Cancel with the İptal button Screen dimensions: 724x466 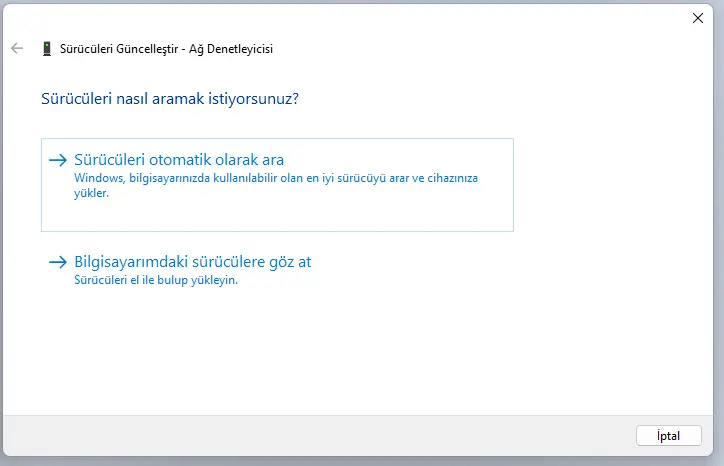[669, 436]
